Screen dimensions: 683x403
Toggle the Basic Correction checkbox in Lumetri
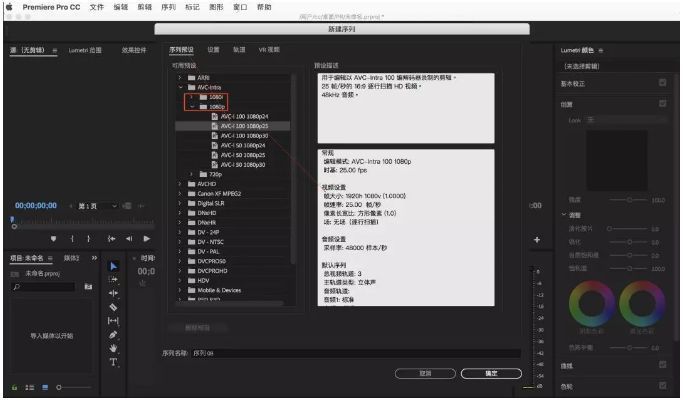tap(663, 82)
